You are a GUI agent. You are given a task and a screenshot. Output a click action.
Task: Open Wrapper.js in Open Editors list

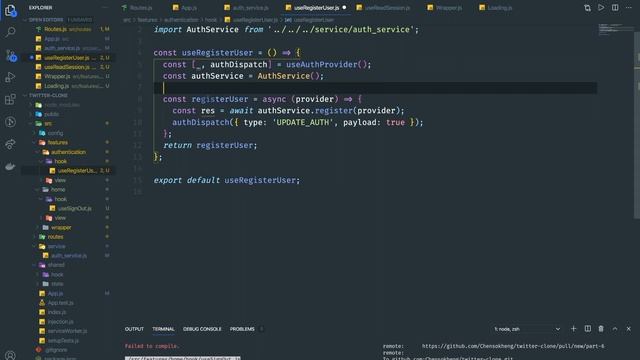pyautogui.click(x=69, y=76)
